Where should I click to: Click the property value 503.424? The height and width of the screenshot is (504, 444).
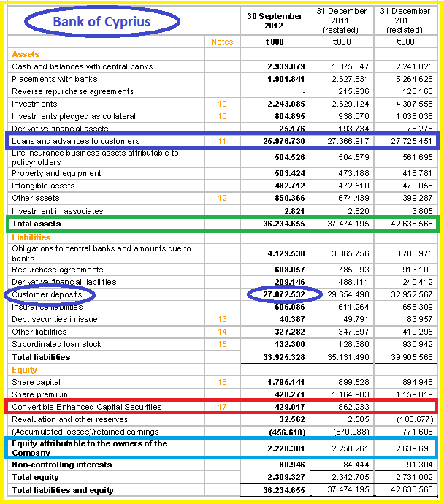pos(289,174)
